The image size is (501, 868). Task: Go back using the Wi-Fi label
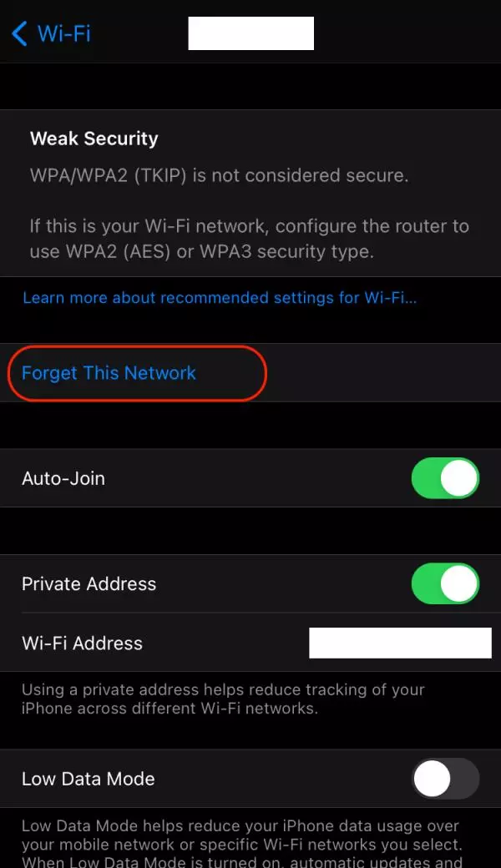click(x=63, y=33)
